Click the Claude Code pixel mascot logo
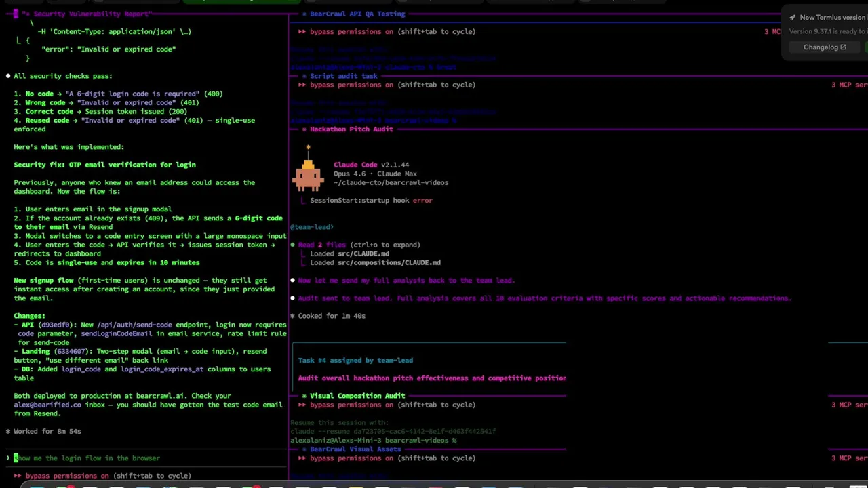Viewport: 868px width, 488px height. pos(308,169)
